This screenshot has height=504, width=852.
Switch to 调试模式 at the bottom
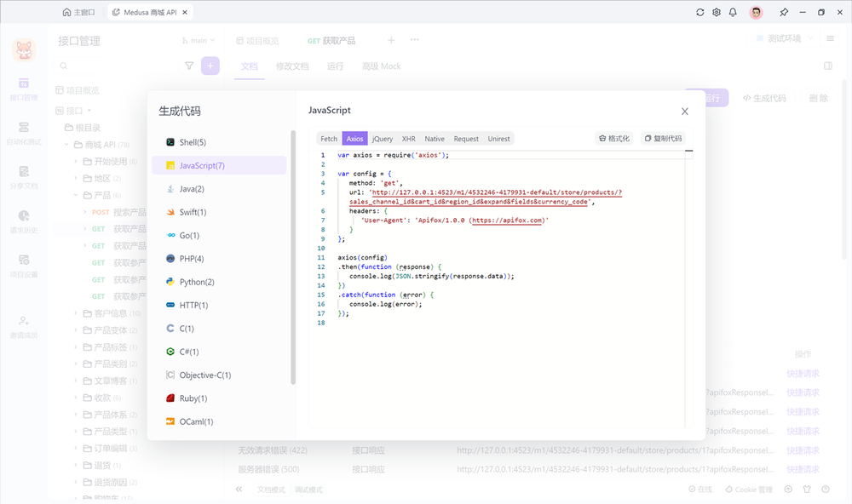pos(307,490)
